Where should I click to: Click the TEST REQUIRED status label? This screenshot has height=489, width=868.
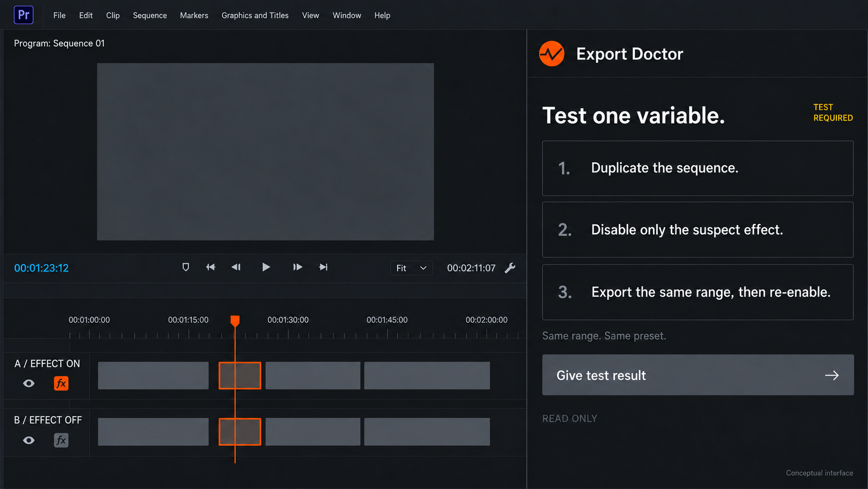click(x=833, y=112)
